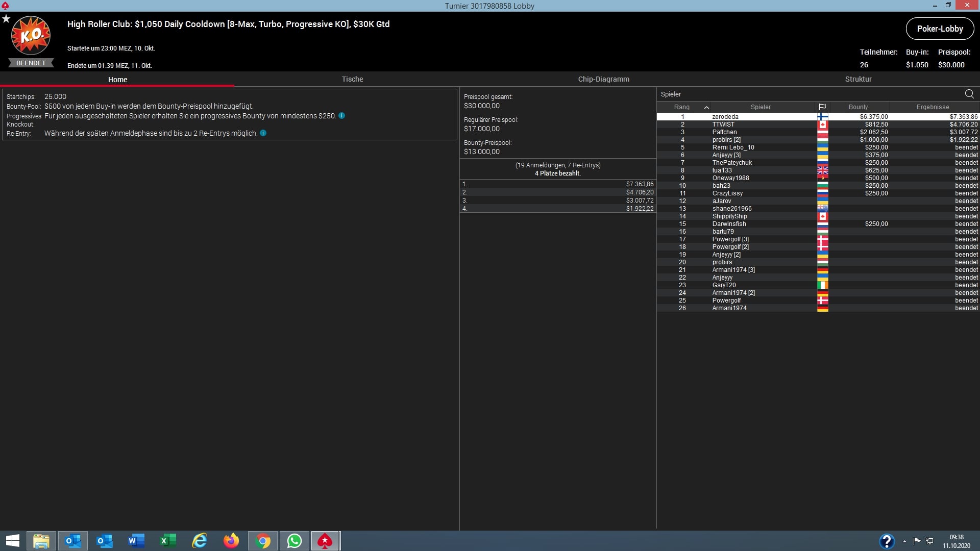
Task: Click the K.O. tournament badge icon
Action: click(31, 36)
